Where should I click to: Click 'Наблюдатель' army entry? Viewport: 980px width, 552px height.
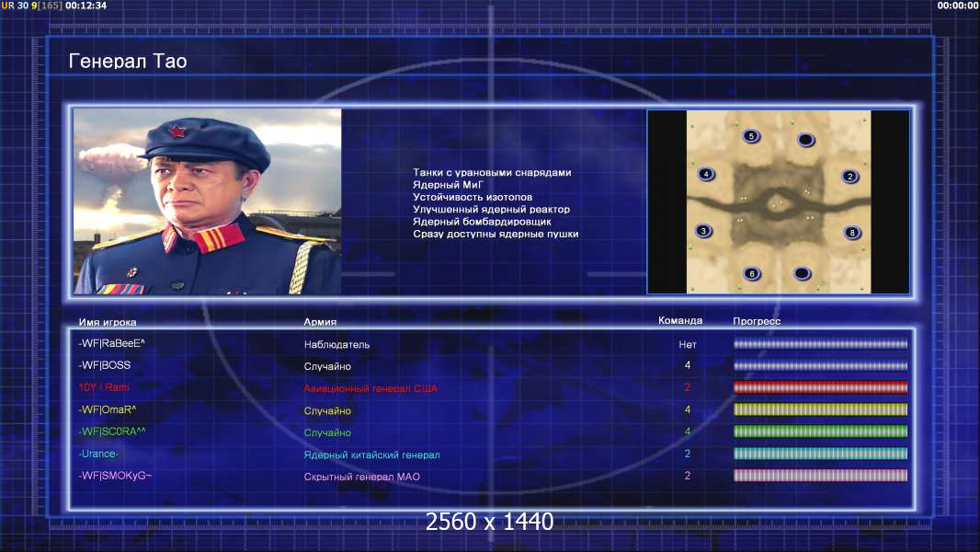point(336,344)
